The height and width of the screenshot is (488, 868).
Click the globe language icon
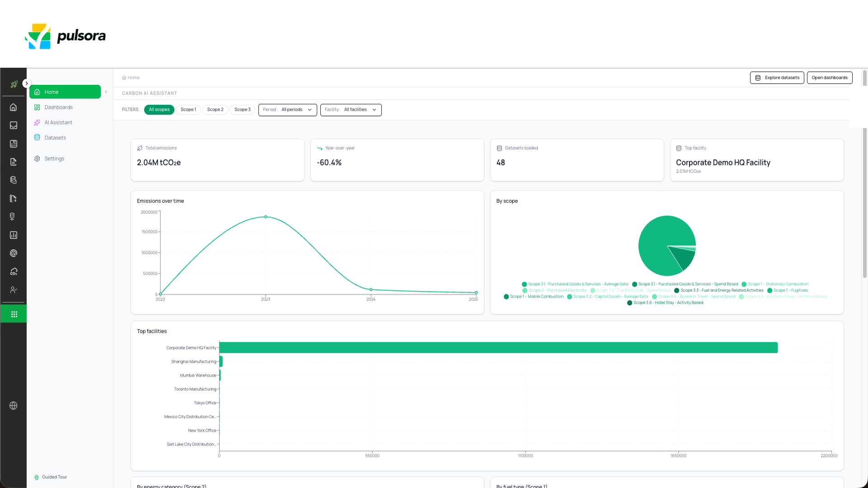(14, 406)
